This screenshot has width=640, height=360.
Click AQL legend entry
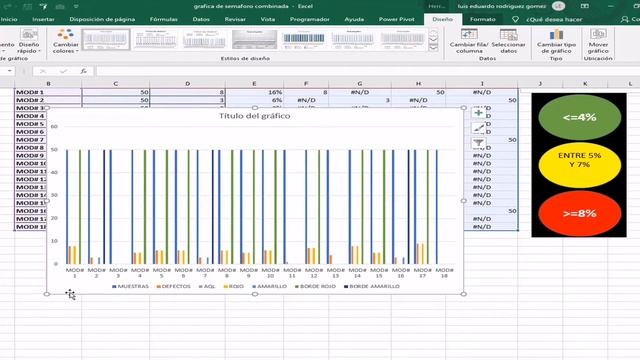[207, 286]
